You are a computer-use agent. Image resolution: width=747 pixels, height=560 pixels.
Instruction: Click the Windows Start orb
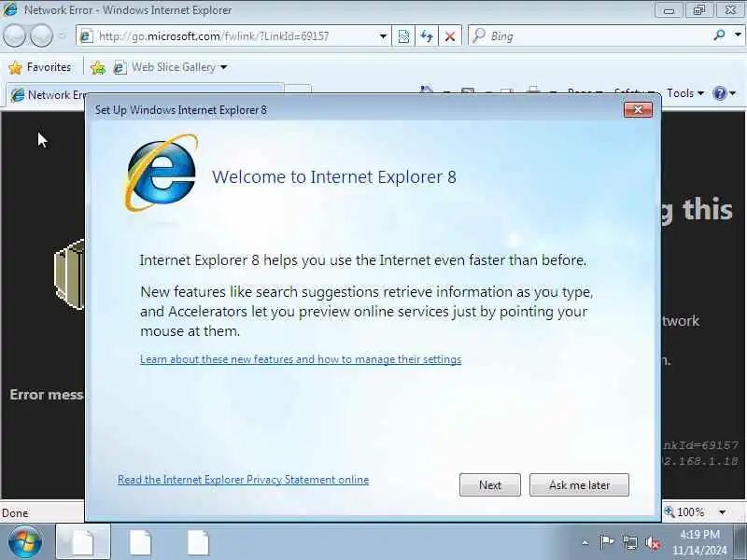click(x=25, y=542)
